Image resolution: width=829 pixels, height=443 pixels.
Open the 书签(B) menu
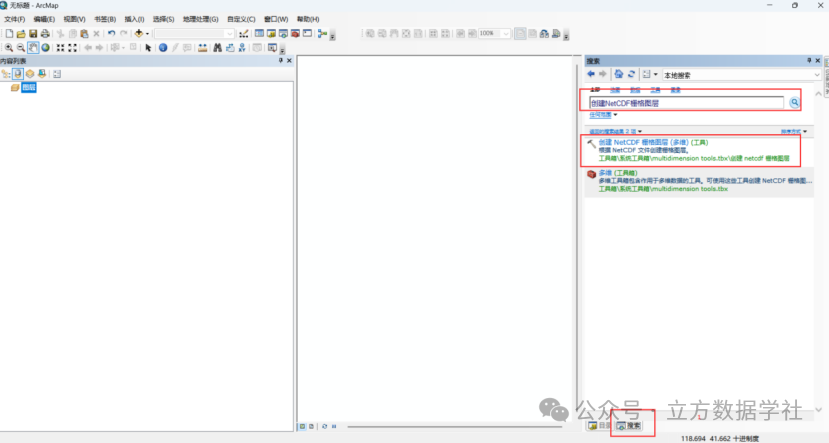coord(105,19)
